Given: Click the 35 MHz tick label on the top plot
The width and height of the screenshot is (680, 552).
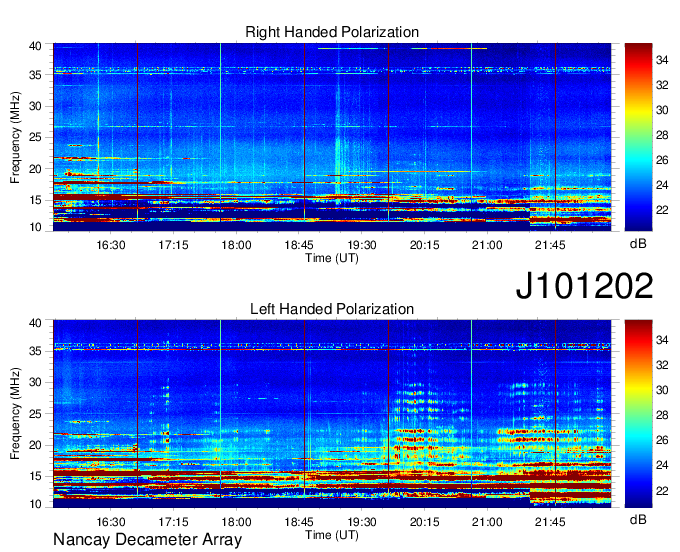Looking at the screenshot, I should coord(35,75).
